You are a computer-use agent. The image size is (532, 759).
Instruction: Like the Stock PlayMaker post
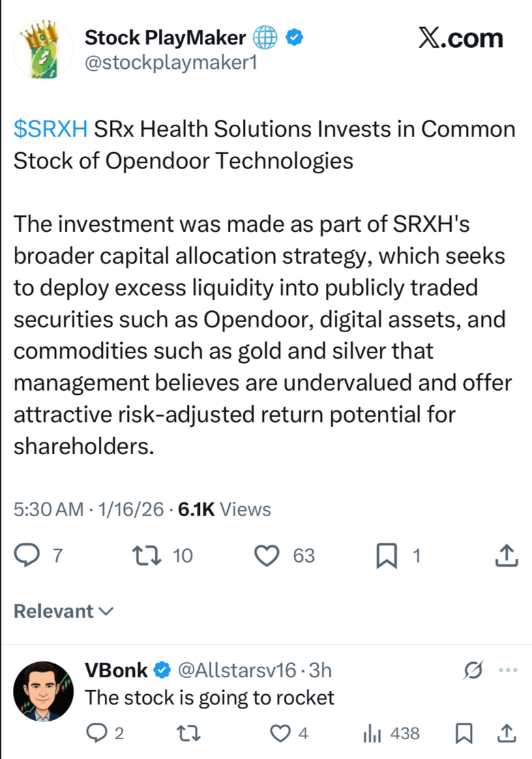click(x=267, y=556)
